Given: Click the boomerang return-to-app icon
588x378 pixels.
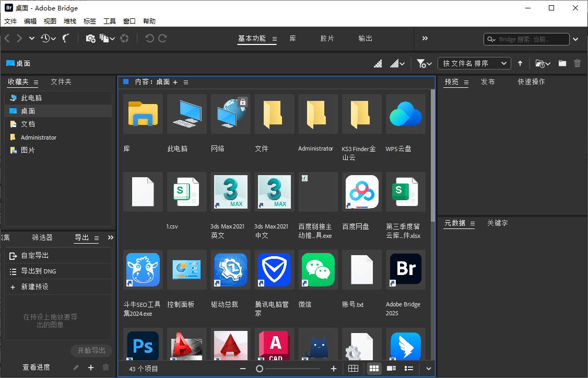Looking at the screenshot, I should pyautogui.click(x=66, y=38).
